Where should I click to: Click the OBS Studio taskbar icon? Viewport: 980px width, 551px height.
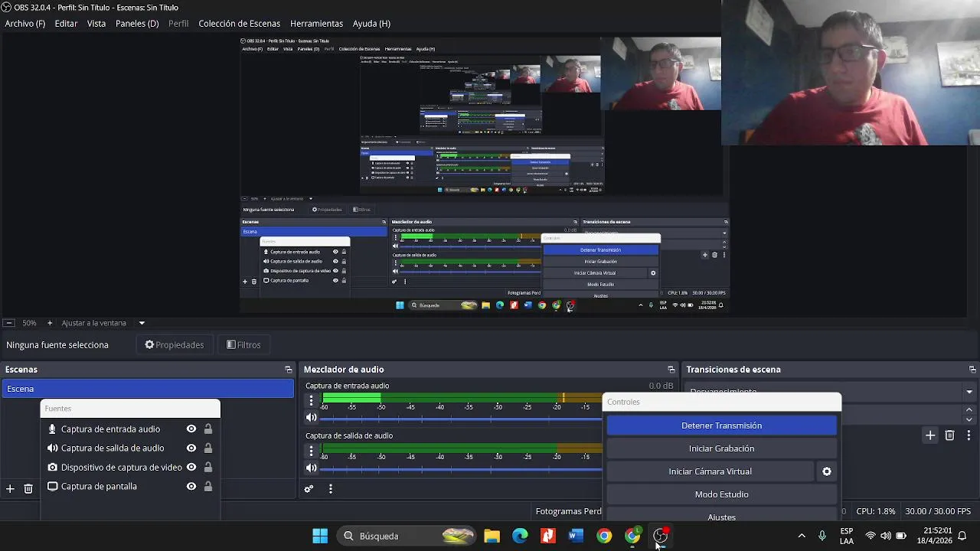click(661, 536)
